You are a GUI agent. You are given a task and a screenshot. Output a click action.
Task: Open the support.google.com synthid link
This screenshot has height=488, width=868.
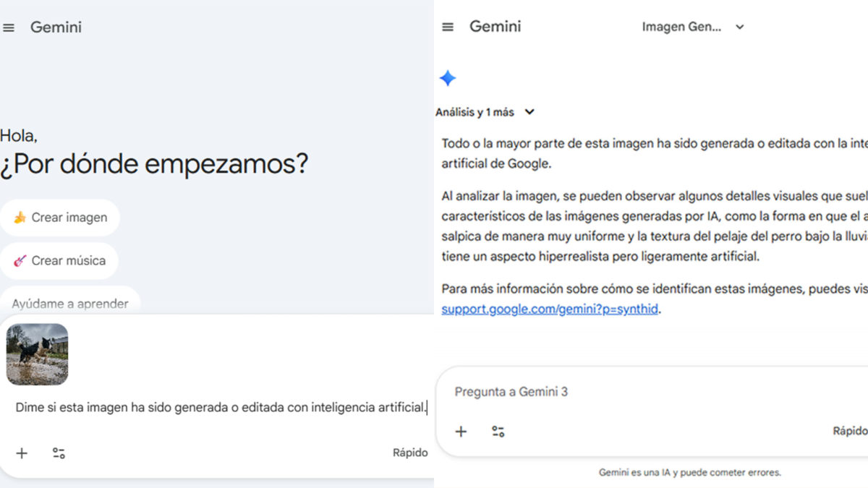coord(550,309)
